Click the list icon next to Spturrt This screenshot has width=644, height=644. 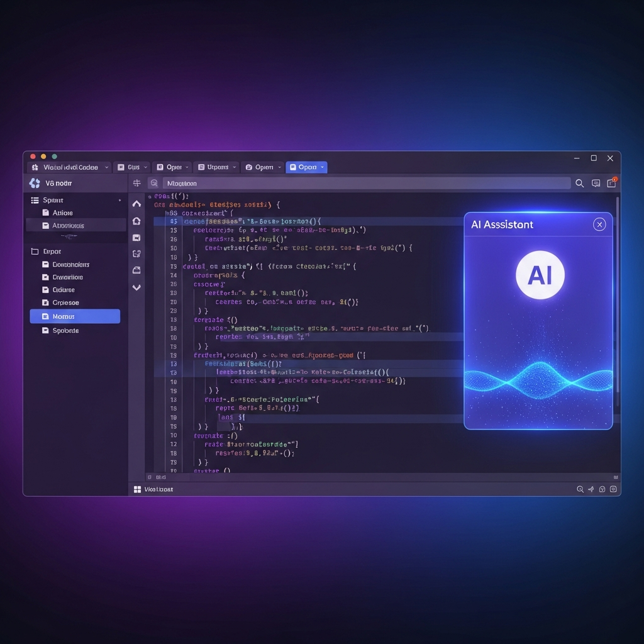point(35,200)
